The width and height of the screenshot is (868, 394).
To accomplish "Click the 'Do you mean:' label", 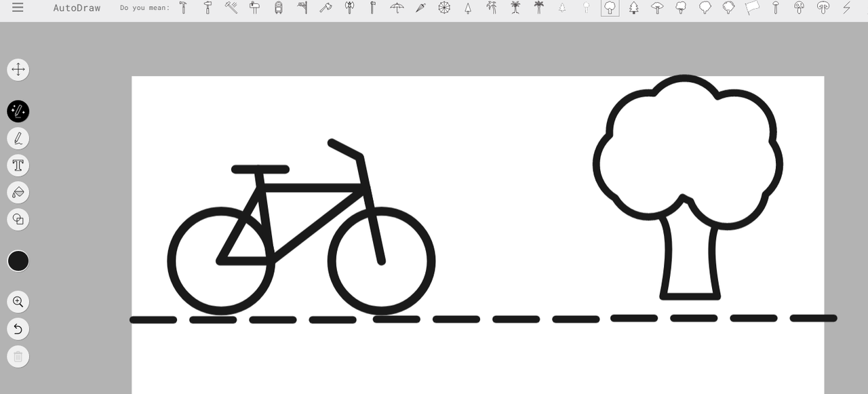I will [144, 8].
